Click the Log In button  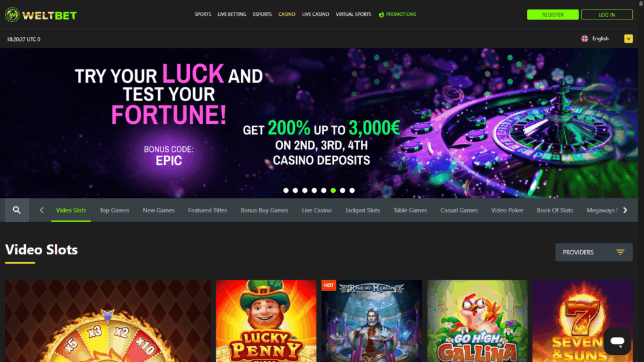tap(607, 15)
